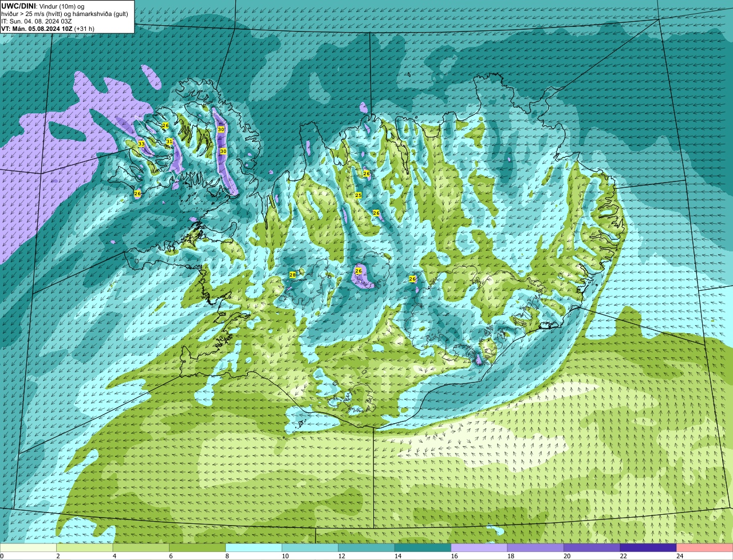Click the yellow gust marker labeled 28
The image size is (733, 560).
(292, 275)
